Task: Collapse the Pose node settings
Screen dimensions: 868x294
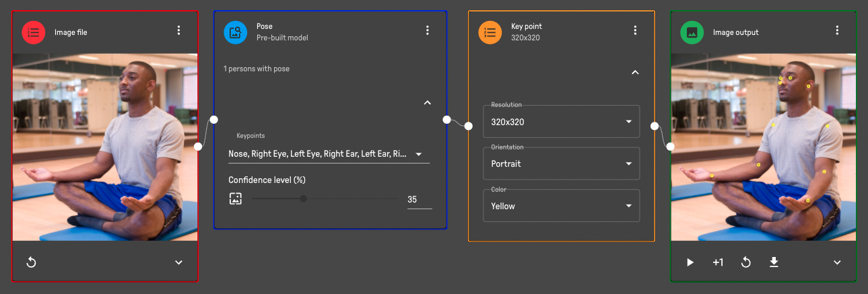Action: coord(427,103)
